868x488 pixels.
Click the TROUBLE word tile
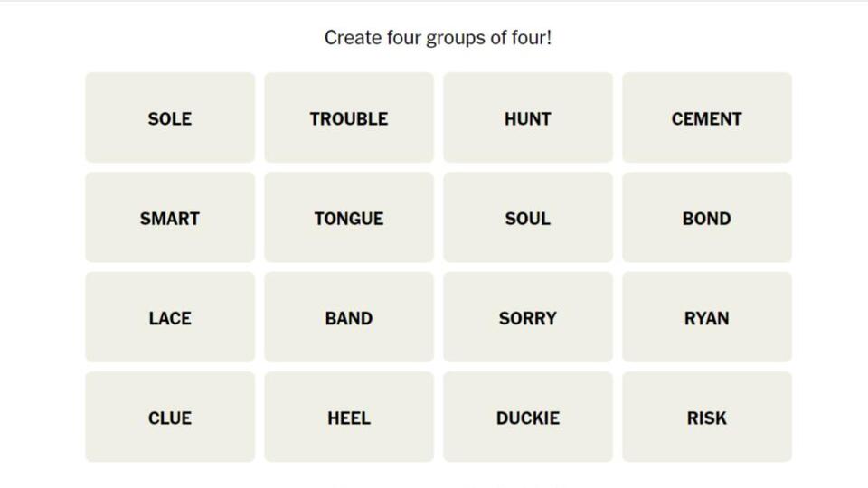(349, 118)
